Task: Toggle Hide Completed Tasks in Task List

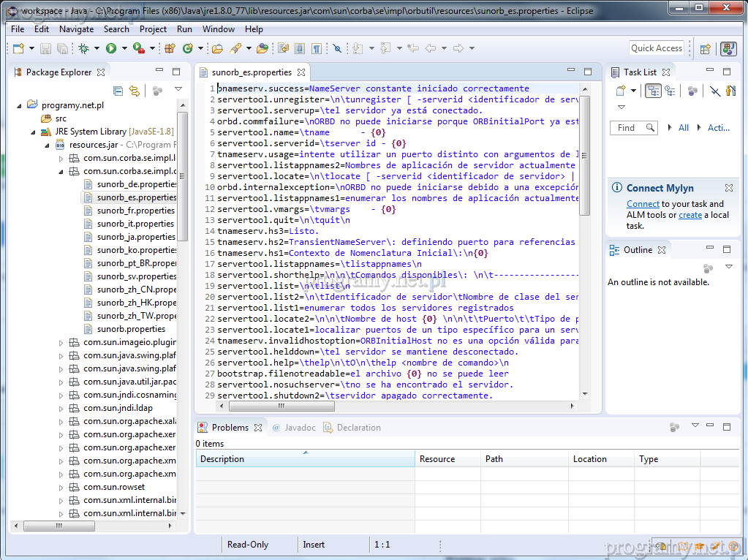Action: (x=715, y=91)
